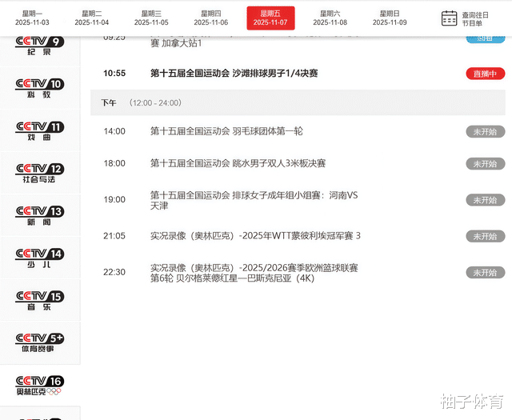Click the 22:30 time label

coord(114,272)
